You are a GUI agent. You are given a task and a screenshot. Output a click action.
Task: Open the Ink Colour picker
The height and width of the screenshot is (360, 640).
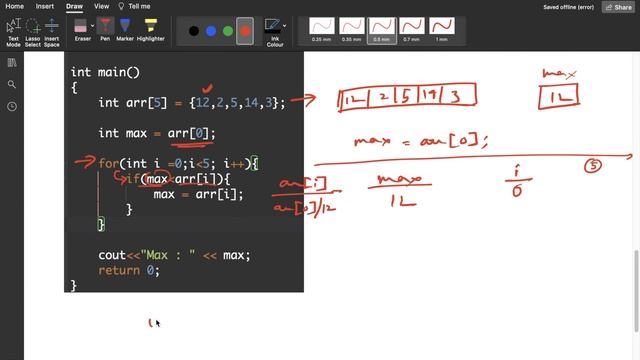pyautogui.click(x=273, y=33)
